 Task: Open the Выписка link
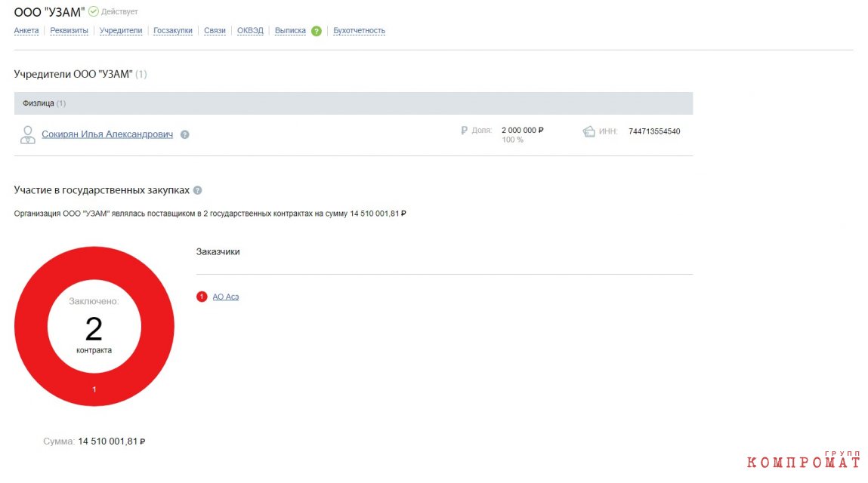(290, 30)
